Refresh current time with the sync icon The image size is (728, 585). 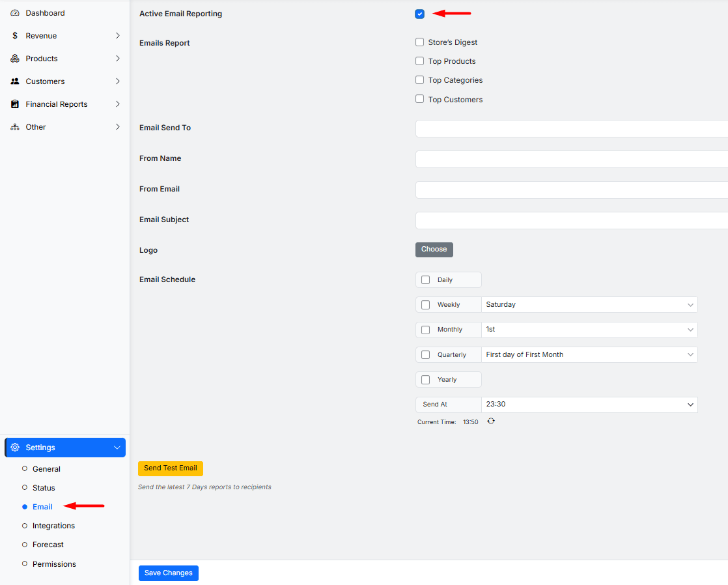(x=491, y=421)
